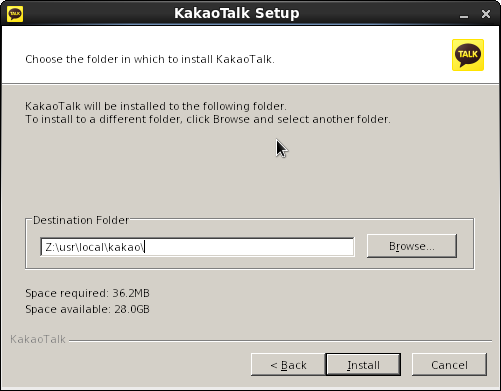Viewport: 501px width, 391px height.
Task: Click the 'Z:' drive letter in the path
Action: pyautogui.click(x=49, y=247)
